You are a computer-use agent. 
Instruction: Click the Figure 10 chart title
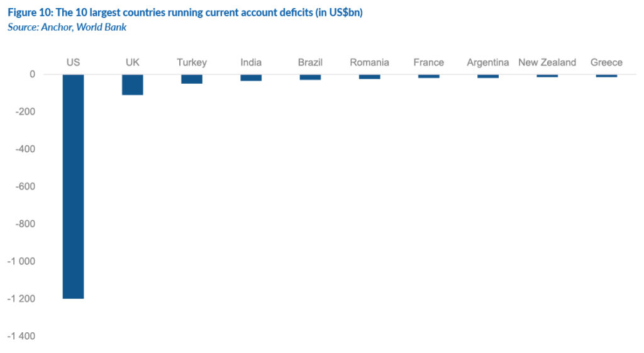click(185, 13)
